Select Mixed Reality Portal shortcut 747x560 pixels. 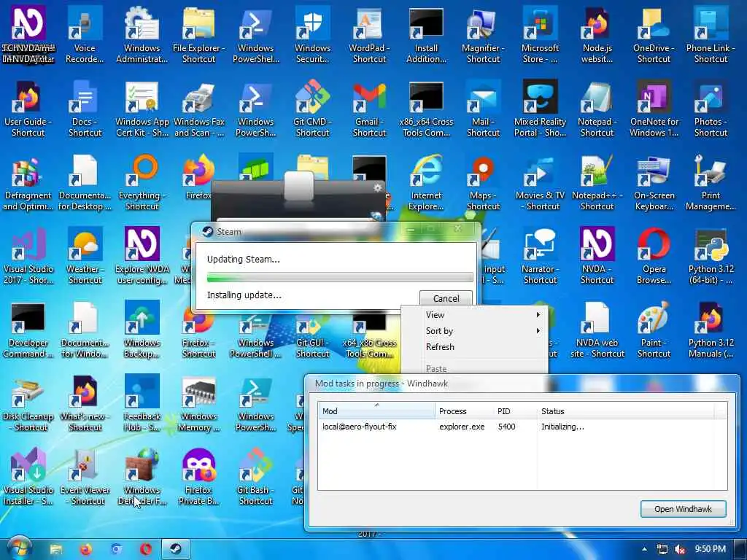click(x=540, y=108)
